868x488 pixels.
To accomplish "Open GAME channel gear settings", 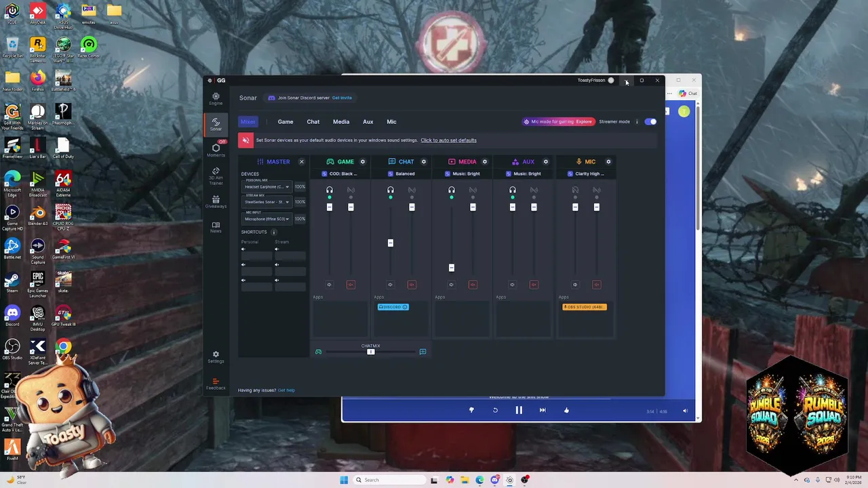I will pyautogui.click(x=363, y=162).
